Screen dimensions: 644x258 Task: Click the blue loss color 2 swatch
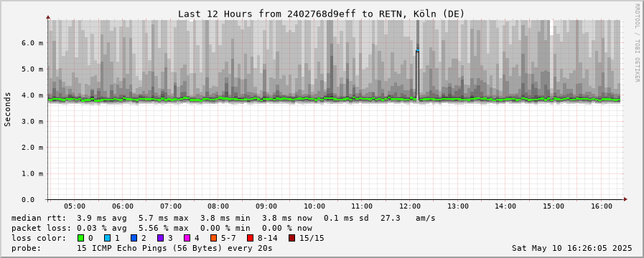click(134, 238)
